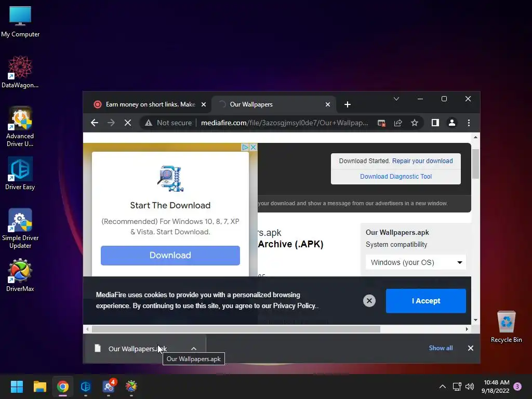This screenshot has height=399, width=532.
Task: Open Simple Driver Updater desktop shortcut
Action: [20, 229]
